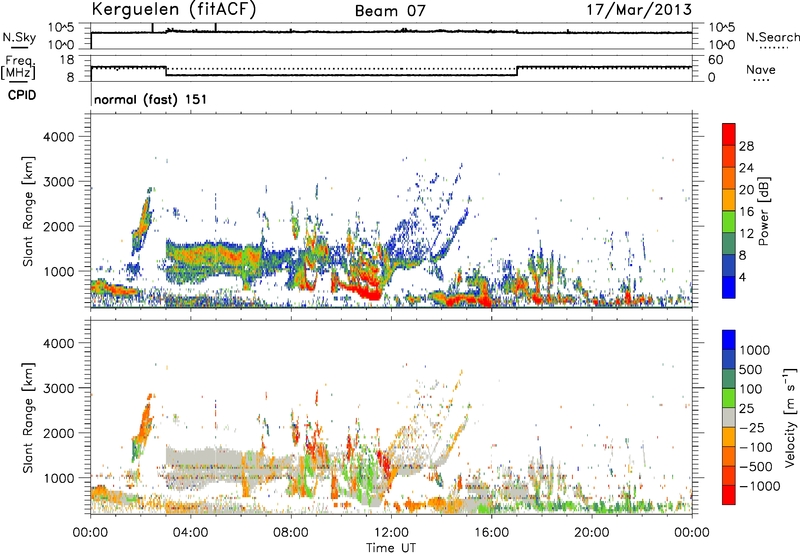Click the "4000" tick of the velocity panel
The height and width of the screenshot is (554, 800).
(x=58, y=343)
